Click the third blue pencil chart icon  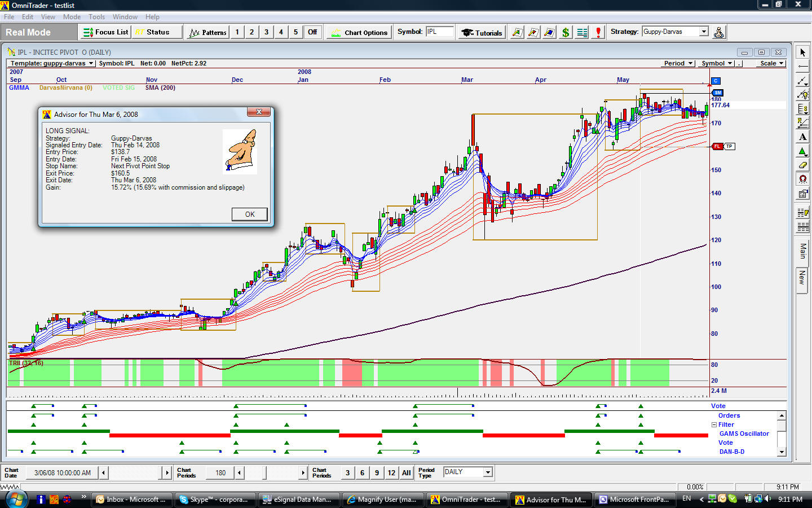[x=549, y=32]
